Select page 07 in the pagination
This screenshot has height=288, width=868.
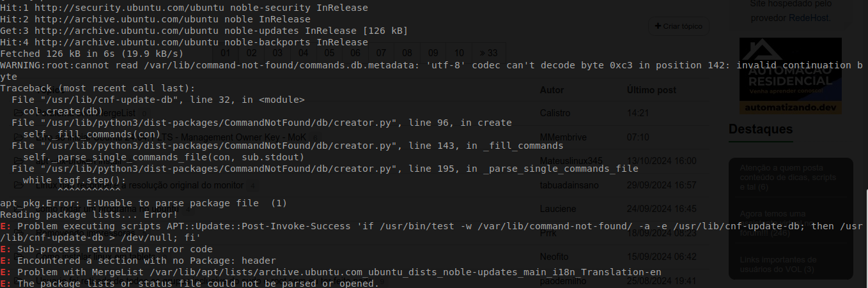(381, 52)
